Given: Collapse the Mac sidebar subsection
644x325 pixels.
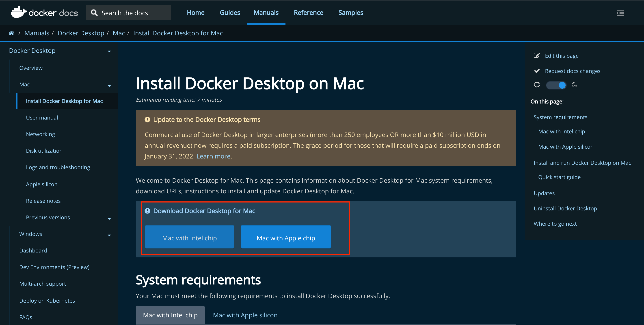Looking at the screenshot, I should pos(109,86).
